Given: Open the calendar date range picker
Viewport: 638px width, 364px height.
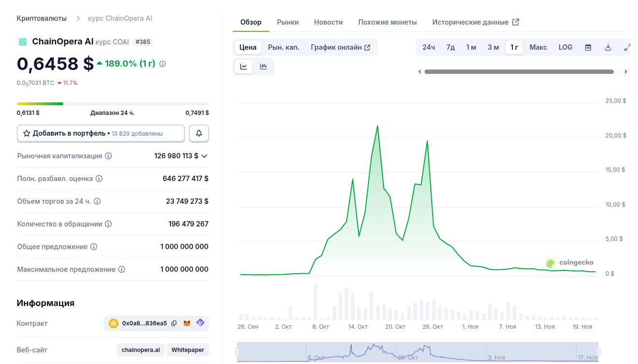Looking at the screenshot, I should pyautogui.click(x=588, y=47).
